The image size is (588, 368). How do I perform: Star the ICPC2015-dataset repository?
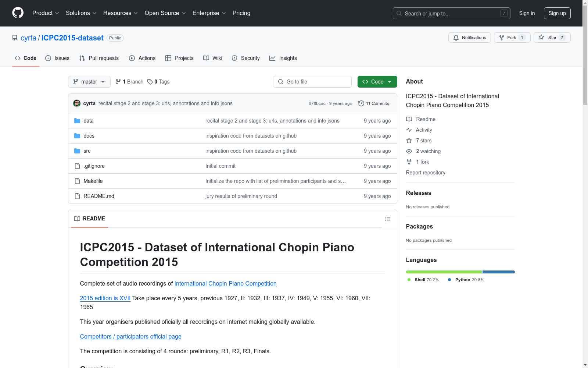(552, 38)
